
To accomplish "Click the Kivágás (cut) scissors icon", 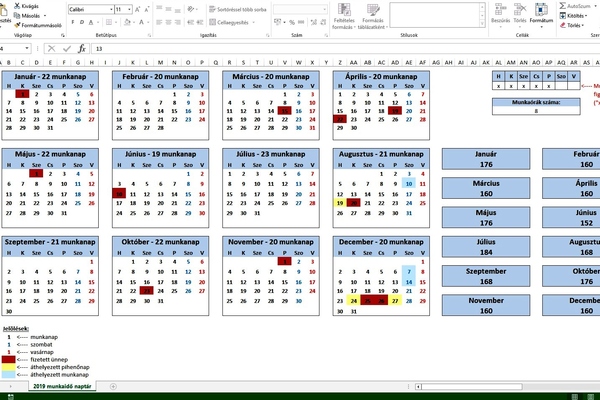I will tap(17, 6).
